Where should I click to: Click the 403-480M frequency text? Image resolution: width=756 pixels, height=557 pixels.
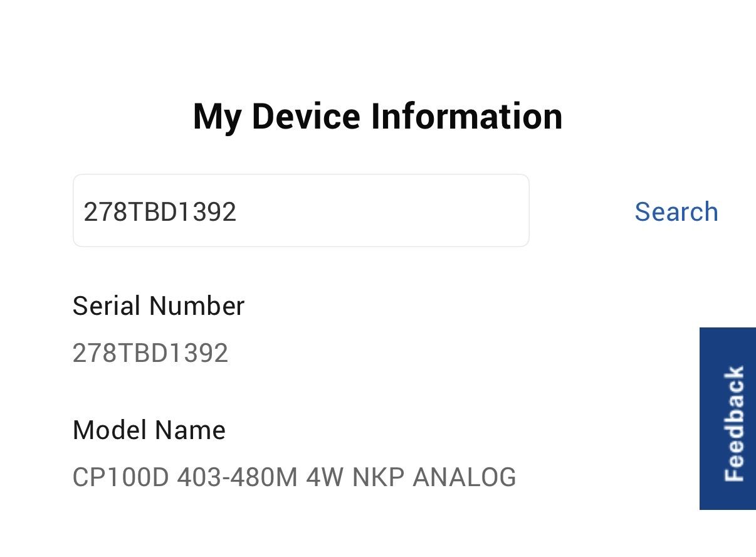[237, 477]
